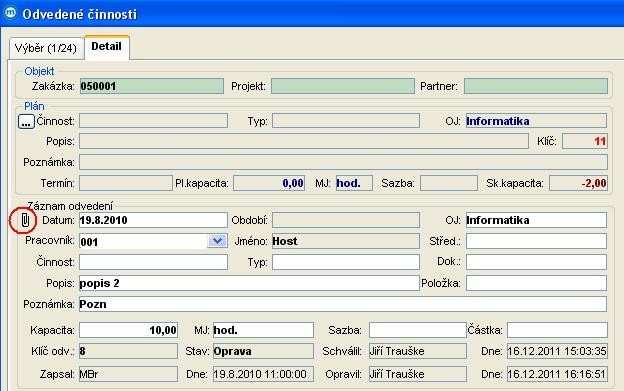
Task: Click the Sazba field in Záznam odvedení
Action: click(417, 330)
